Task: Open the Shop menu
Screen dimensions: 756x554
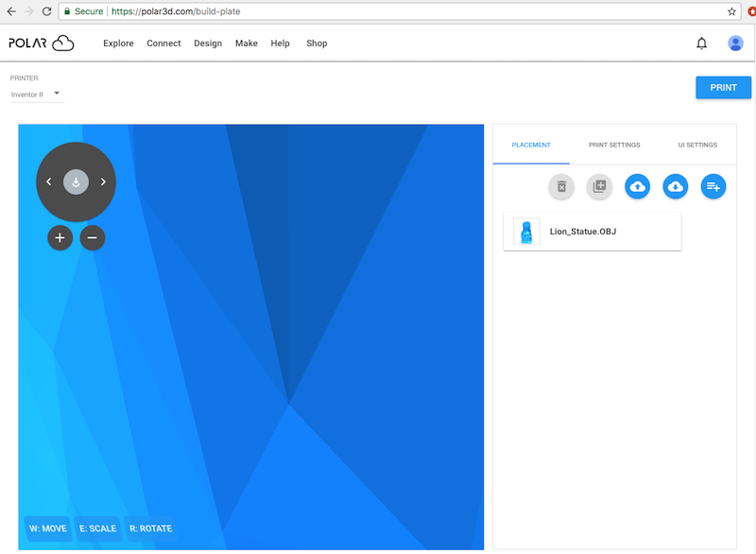Action: click(317, 43)
